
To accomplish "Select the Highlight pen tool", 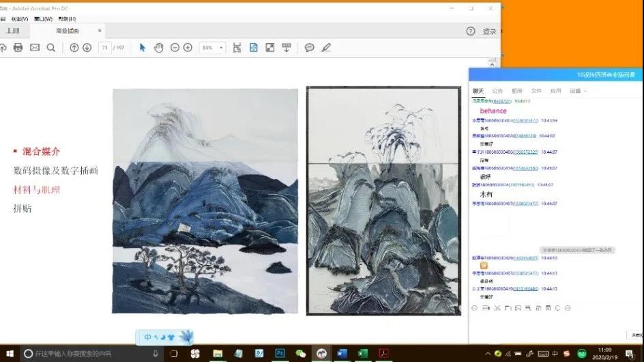I will [x=326, y=48].
